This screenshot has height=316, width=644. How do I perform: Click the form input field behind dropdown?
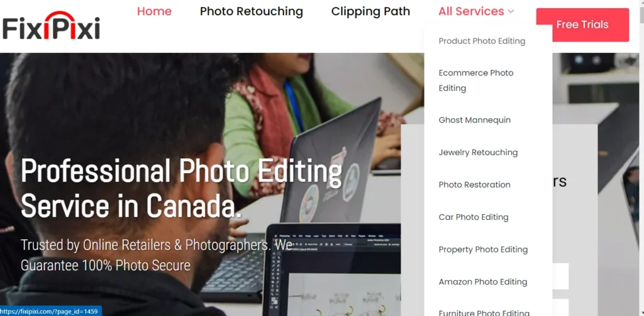click(560, 276)
